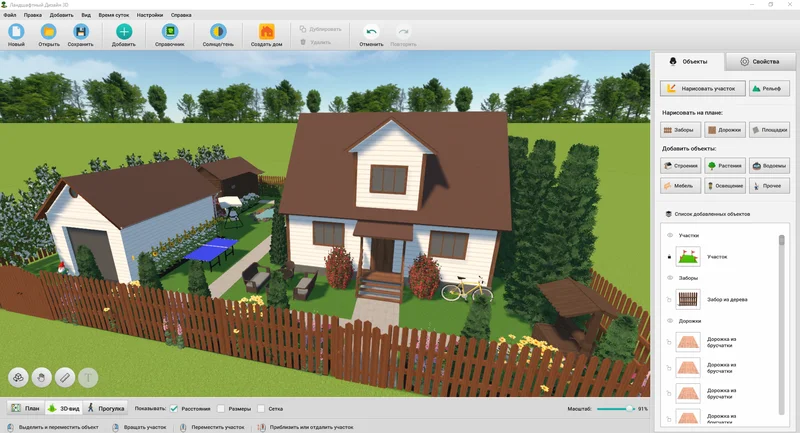
Task: Open the Справка menu
Action: (181, 15)
